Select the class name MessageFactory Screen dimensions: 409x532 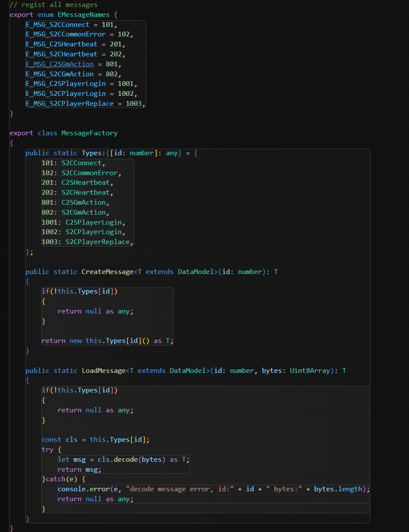click(x=89, y=133)
